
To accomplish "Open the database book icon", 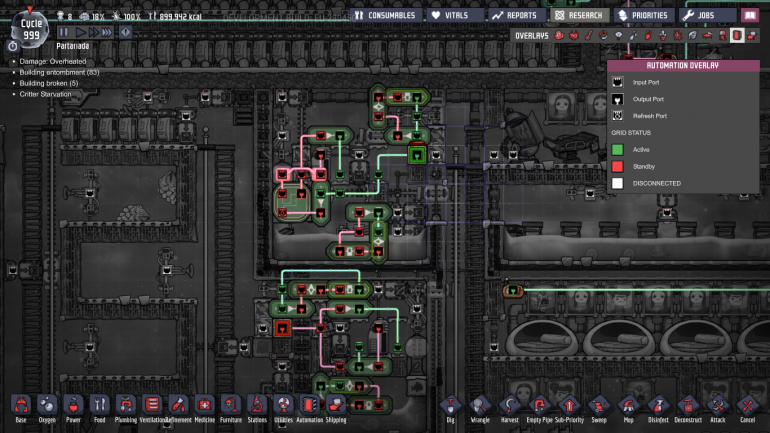I will 750,15.
